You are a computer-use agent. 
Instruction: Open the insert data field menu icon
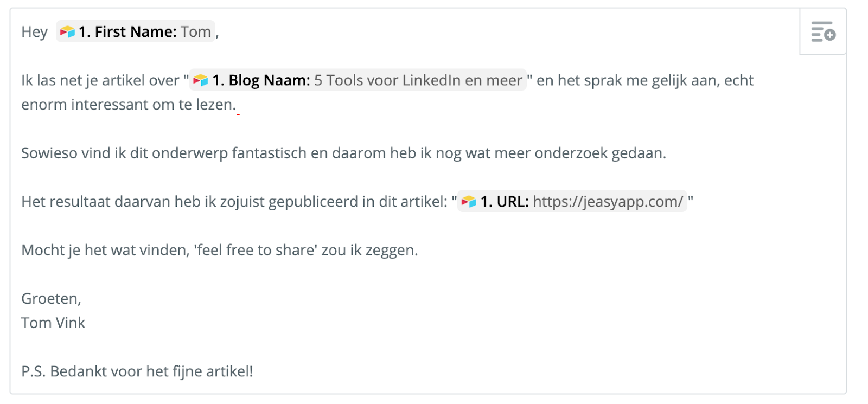point(823,31)
